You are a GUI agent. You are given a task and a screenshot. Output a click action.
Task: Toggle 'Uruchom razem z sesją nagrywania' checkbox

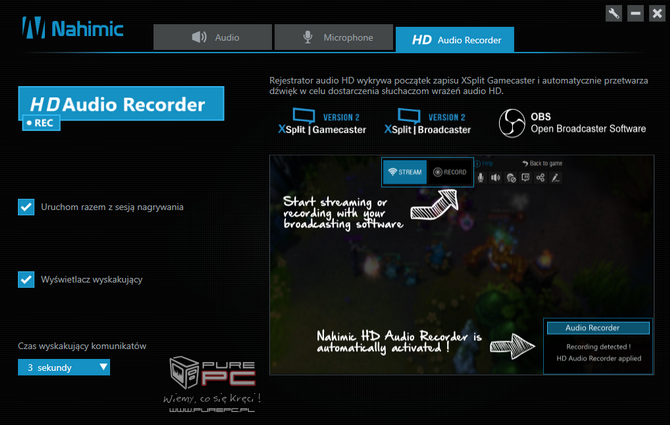[x=26, y=207]
